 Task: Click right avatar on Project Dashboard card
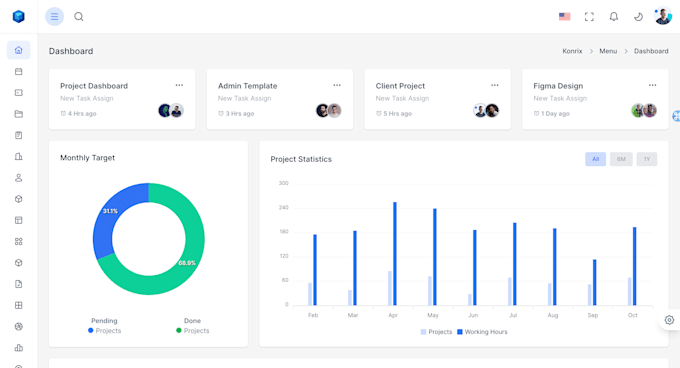[177, 111]
